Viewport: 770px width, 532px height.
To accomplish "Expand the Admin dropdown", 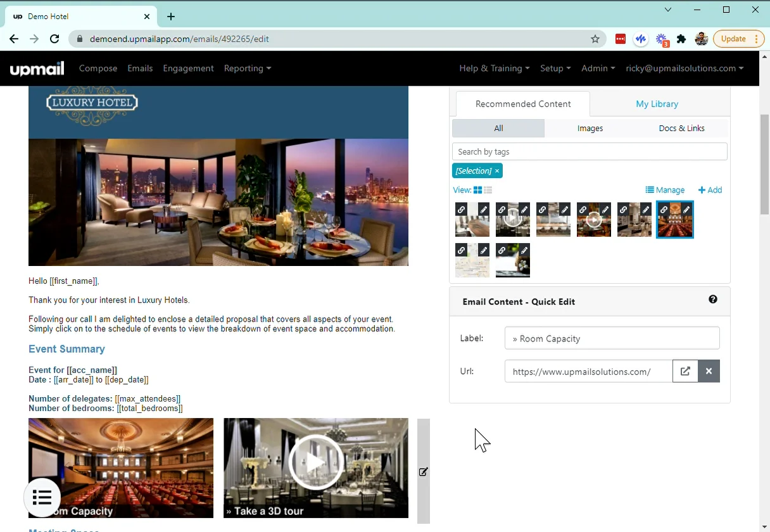I will click(598, 68).
